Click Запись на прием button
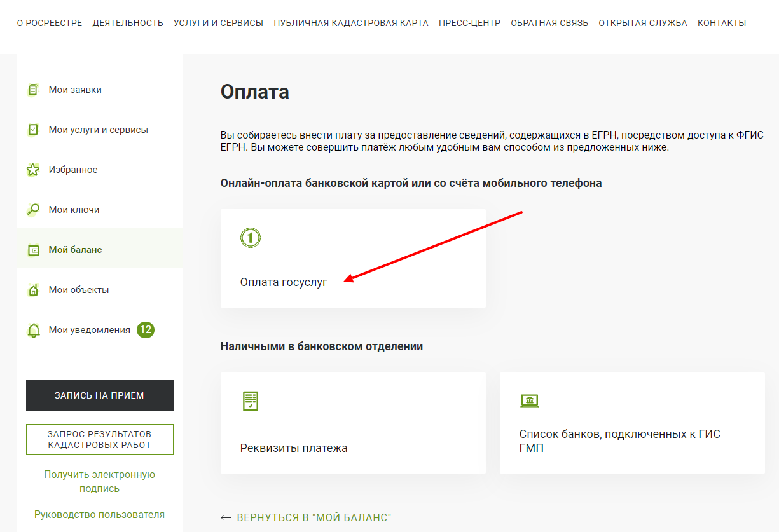This screenshot has height=532, width=779. click(x=100, y=395)
